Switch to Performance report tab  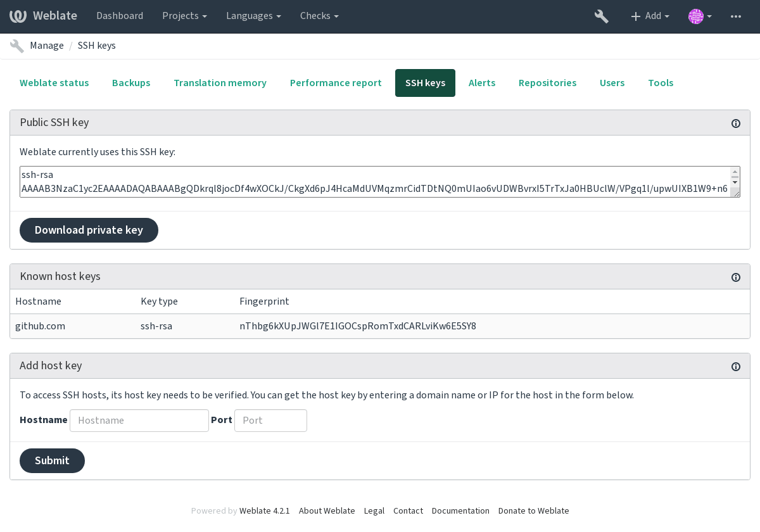[336, 83]
